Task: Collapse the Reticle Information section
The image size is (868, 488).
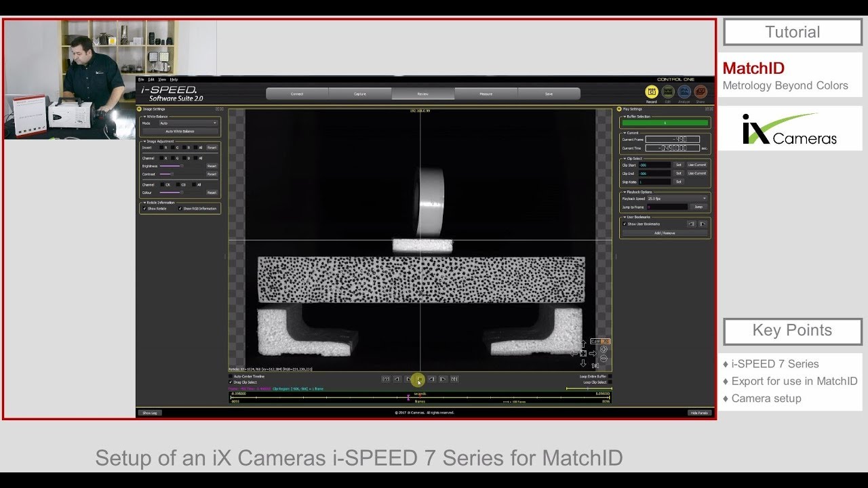Action: coord(144,203)
